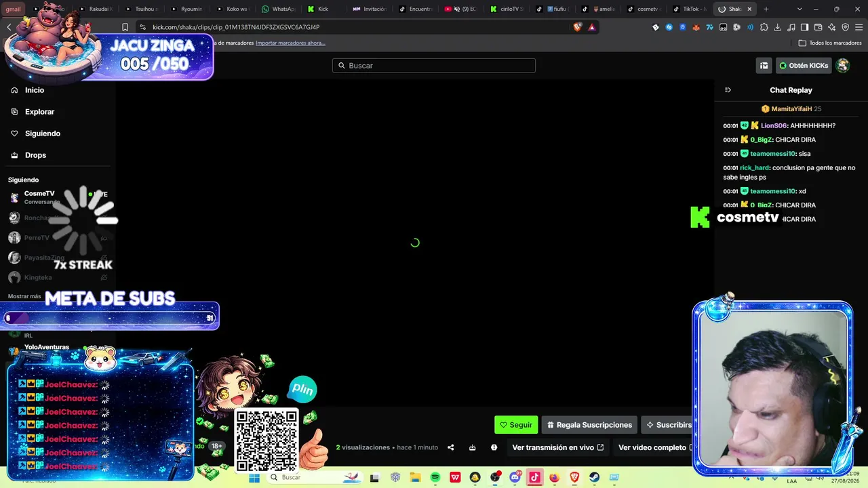Share the clip with the share icon
Image resolution: width=868 pixels, height=488 pixels.
450,447
